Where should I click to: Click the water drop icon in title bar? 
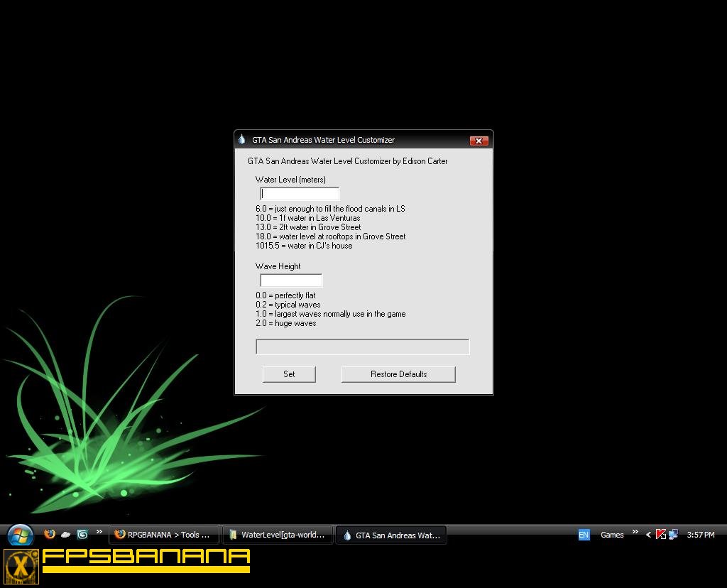[x=242, y=139]
